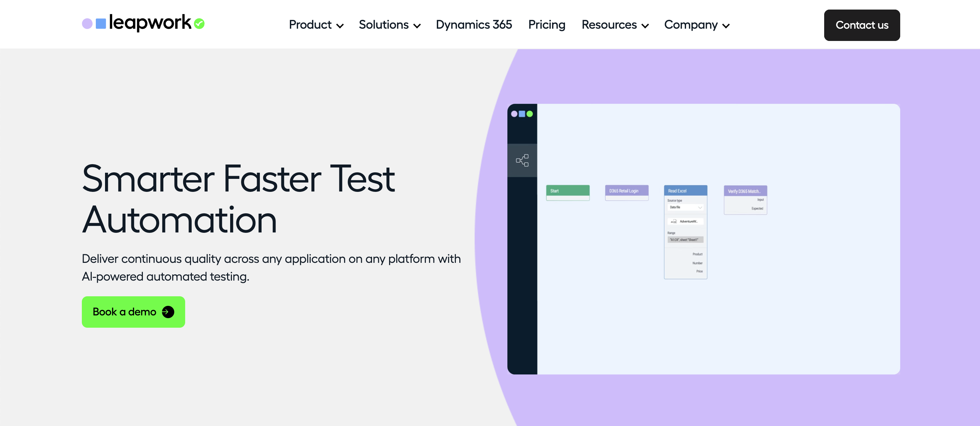
Task: Click the green checkmark badge on logo
Action: (x=199, y=24)
